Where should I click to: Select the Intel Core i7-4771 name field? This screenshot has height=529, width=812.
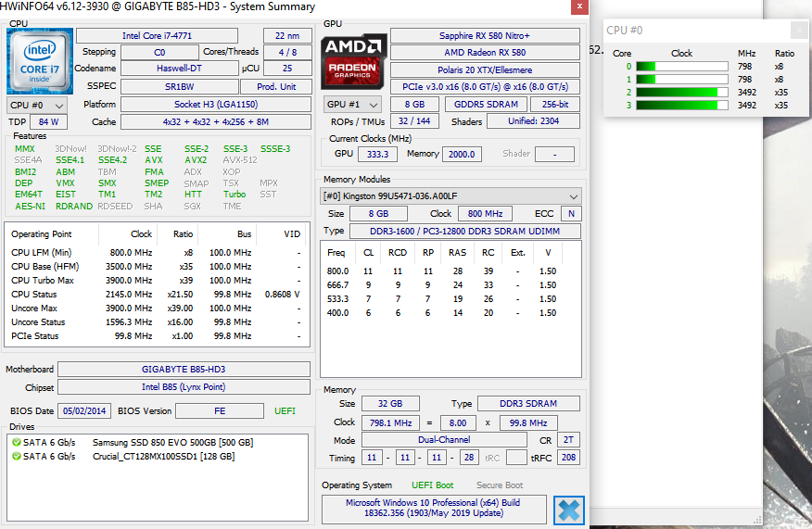point(157,36)
